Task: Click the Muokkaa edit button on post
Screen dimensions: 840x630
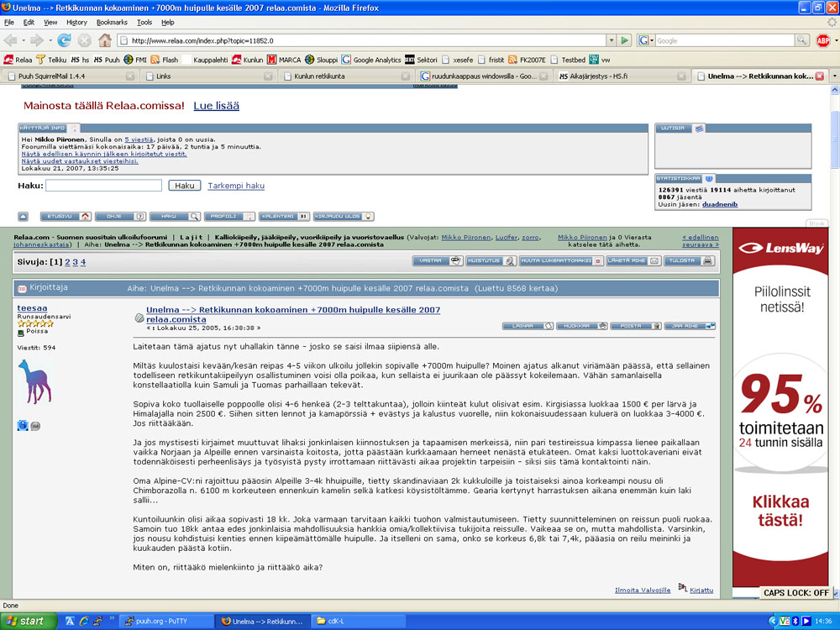Action: click(x=581, y=326)
